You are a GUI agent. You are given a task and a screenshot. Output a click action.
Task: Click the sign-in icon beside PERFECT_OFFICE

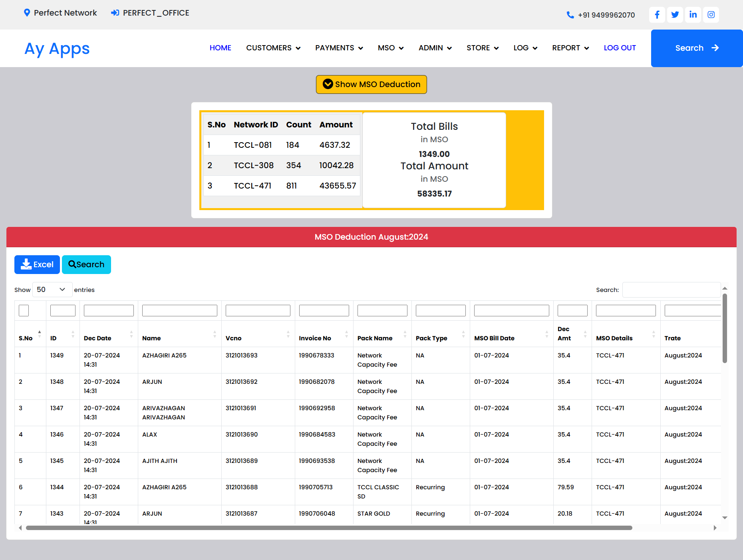click(115, 13)
